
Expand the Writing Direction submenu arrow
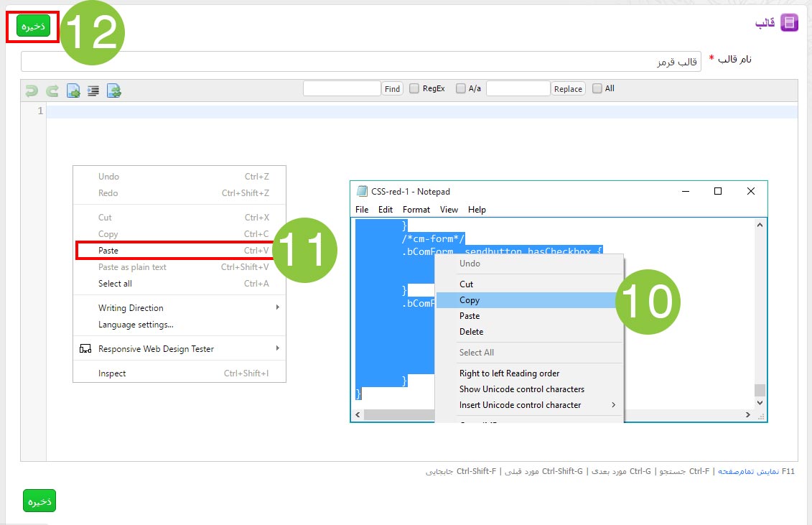tap(278, 307)
